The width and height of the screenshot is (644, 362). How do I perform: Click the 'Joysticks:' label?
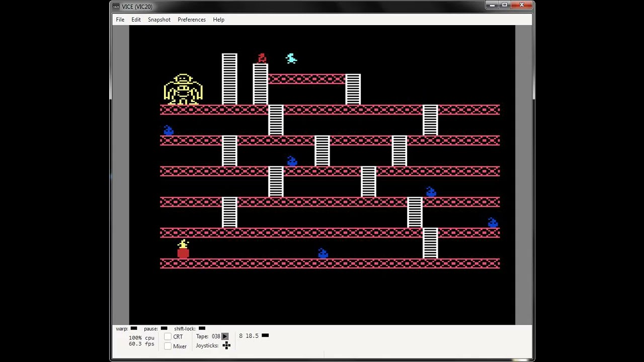[207, 345]
